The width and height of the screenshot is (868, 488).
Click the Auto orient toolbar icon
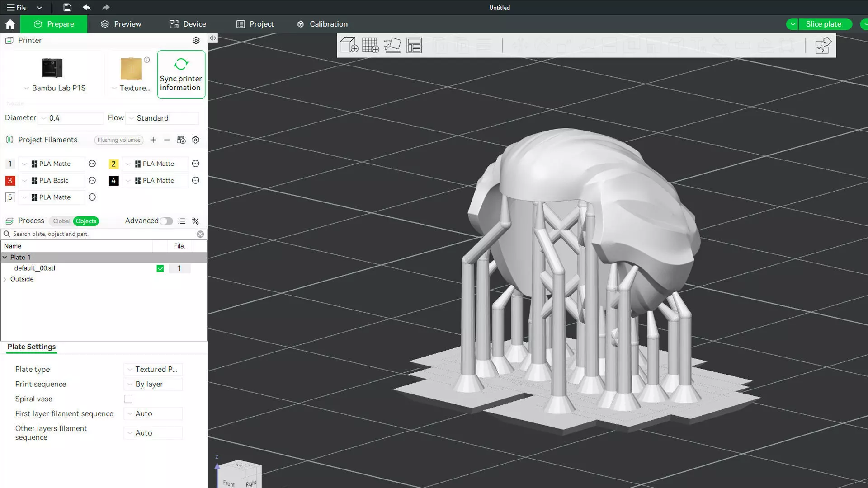tap(392, 45)
